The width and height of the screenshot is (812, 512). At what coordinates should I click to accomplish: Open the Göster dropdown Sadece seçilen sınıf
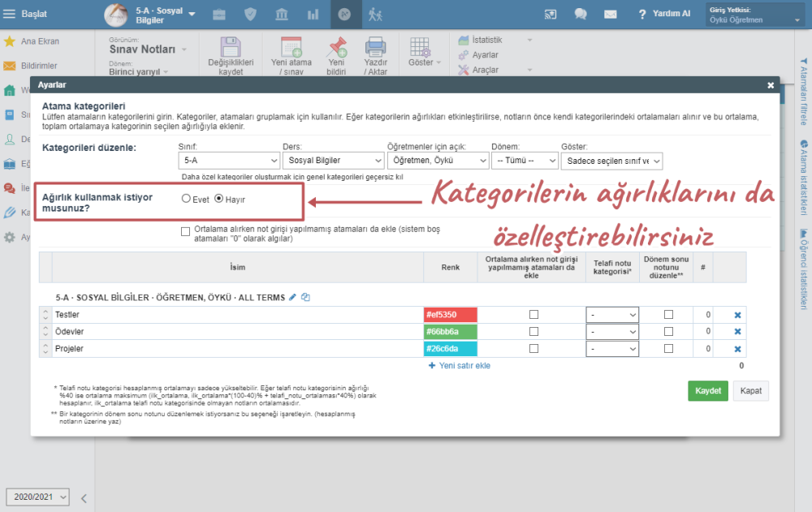(x=611, y=161)
